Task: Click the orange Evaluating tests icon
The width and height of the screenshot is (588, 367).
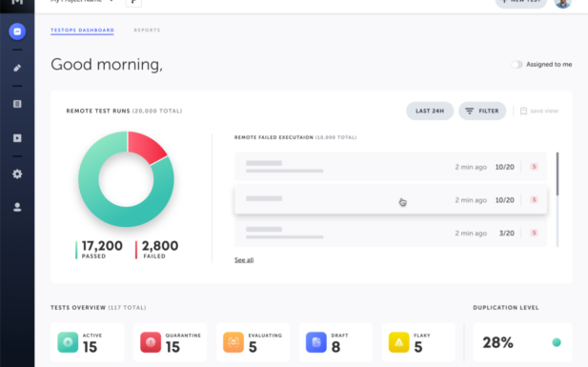Action: click(233, 342)
